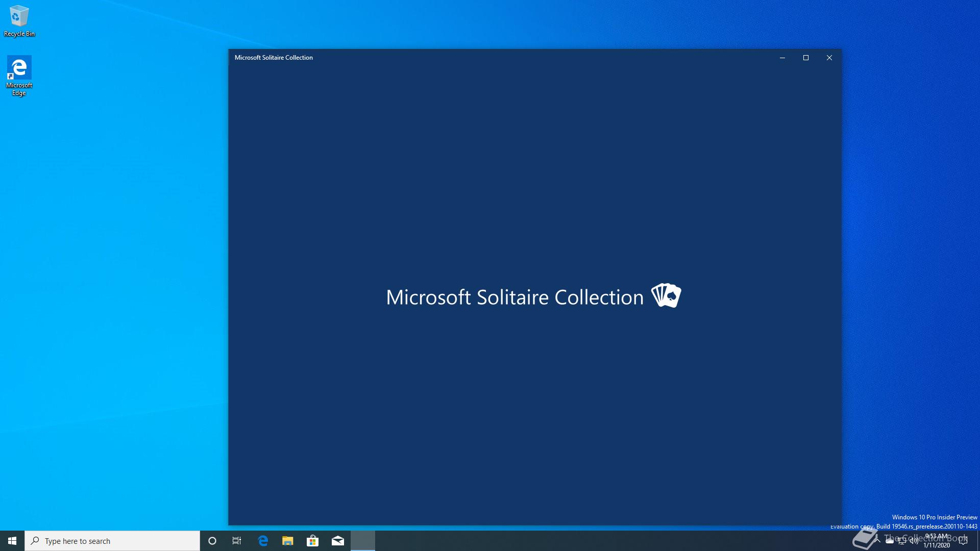Image resolution: width=980 pixels, height=551 pixels.
Task: Open Microsoft Store from the taskbar
Action: point(313,541)
